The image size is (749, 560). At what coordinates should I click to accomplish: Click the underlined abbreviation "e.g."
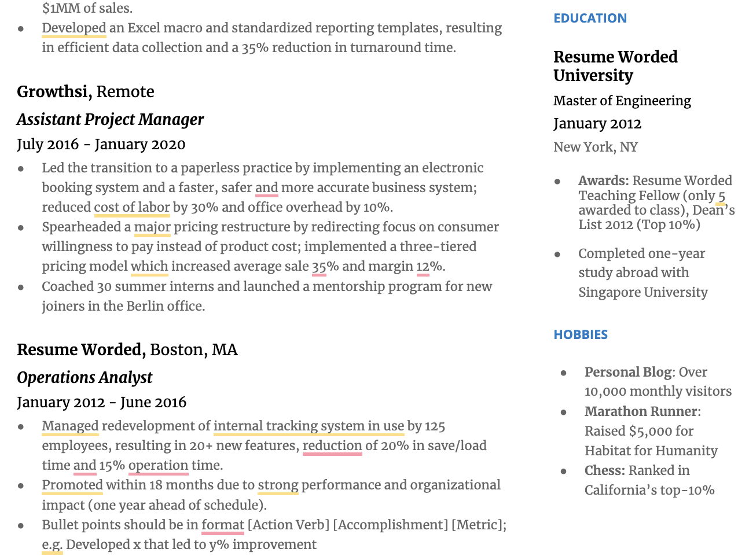pos(52,545)
